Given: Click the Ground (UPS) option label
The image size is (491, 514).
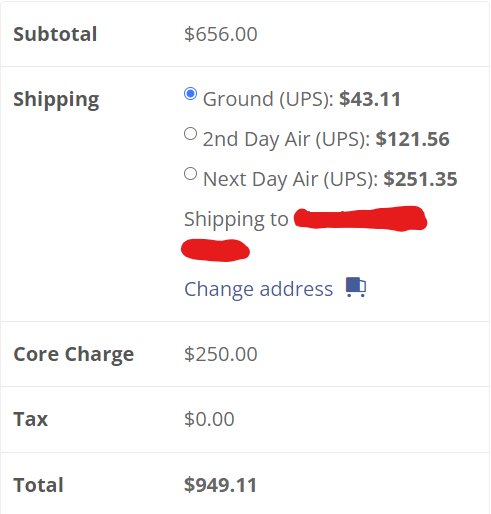Looking at the screenshot, I should click(x=268, y=99).
